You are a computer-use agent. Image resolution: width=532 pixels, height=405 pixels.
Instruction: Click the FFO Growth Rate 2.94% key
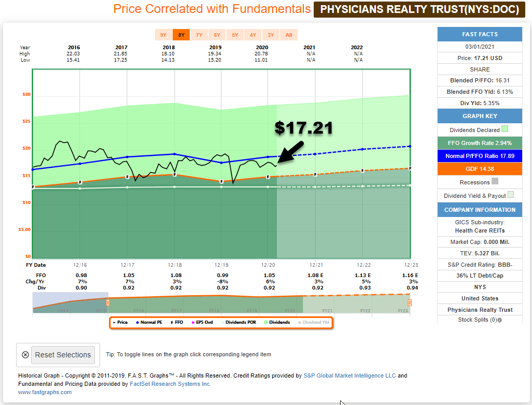click(x=480, y=143)
